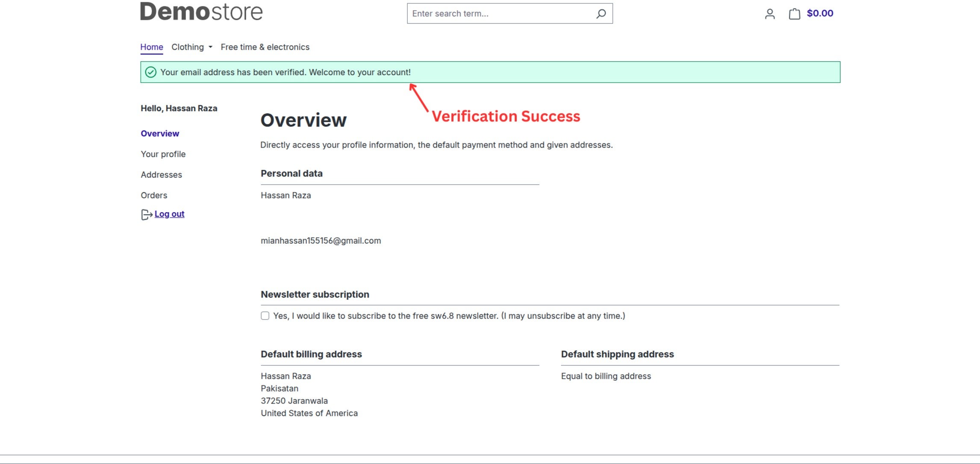Click the Default billing address heading
Image resolution: width=980 pixels, height=464 pixels.
tap(311, 354)
